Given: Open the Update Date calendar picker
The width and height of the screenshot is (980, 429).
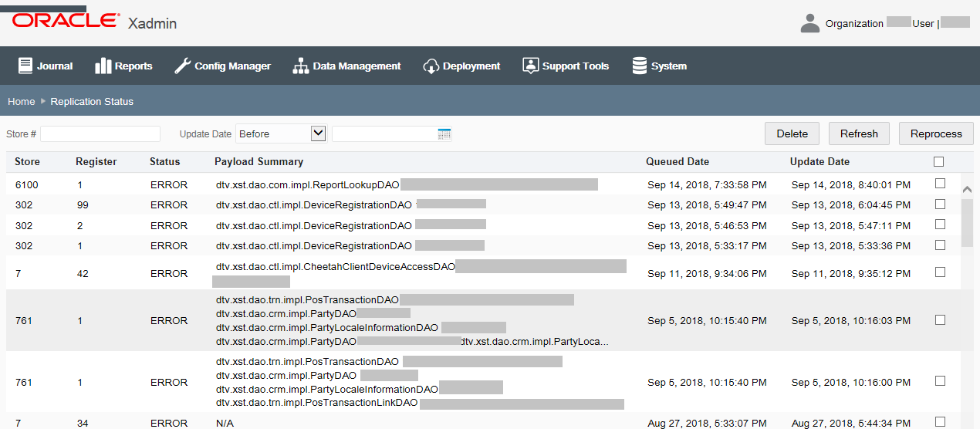Looking at the screenshot, I should [444, 134].
